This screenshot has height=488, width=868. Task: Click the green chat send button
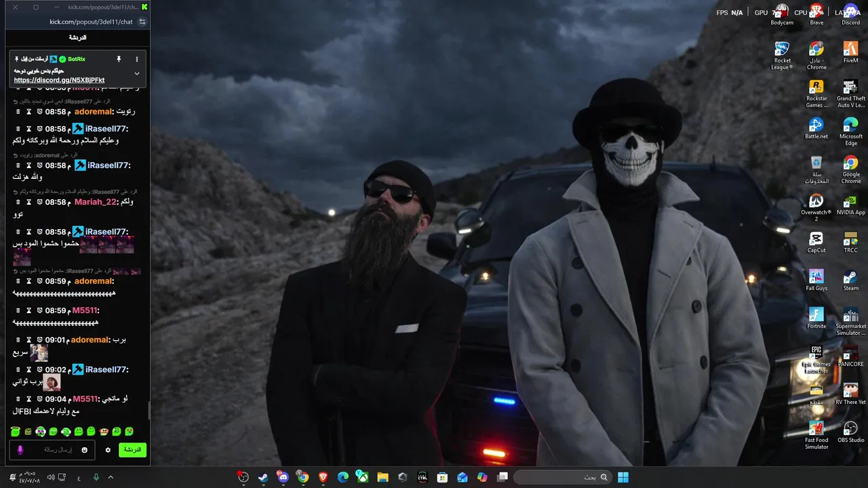pyautogui.click(x=132, y=449)
